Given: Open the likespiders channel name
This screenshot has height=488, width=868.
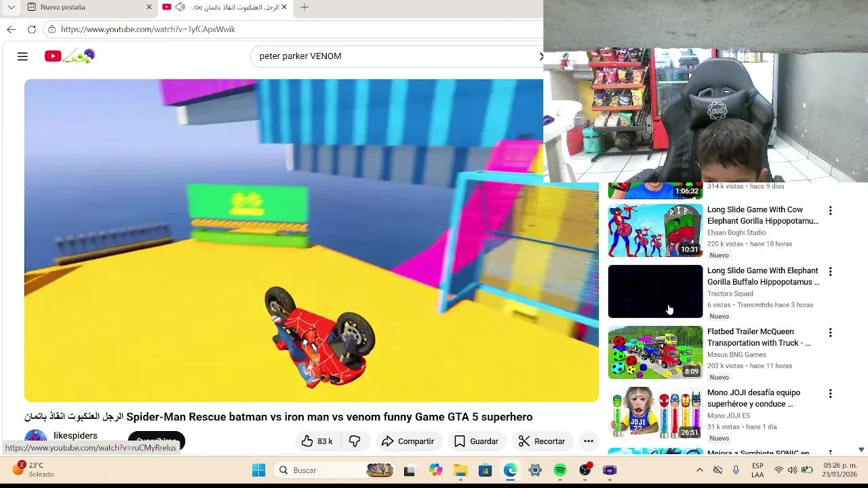Looking at the screenshot, I should 75,436.
